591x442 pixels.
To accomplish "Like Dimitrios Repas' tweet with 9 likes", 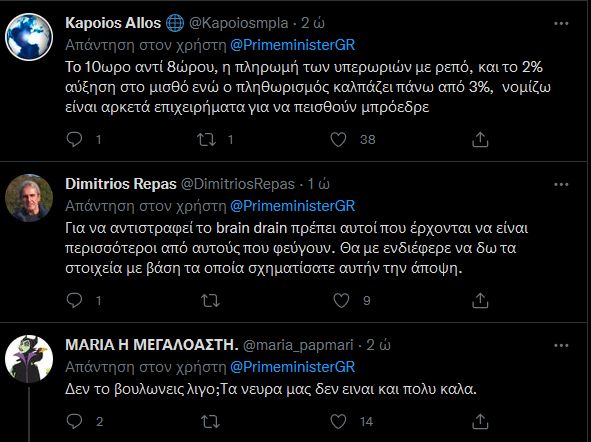I will 341,301.
